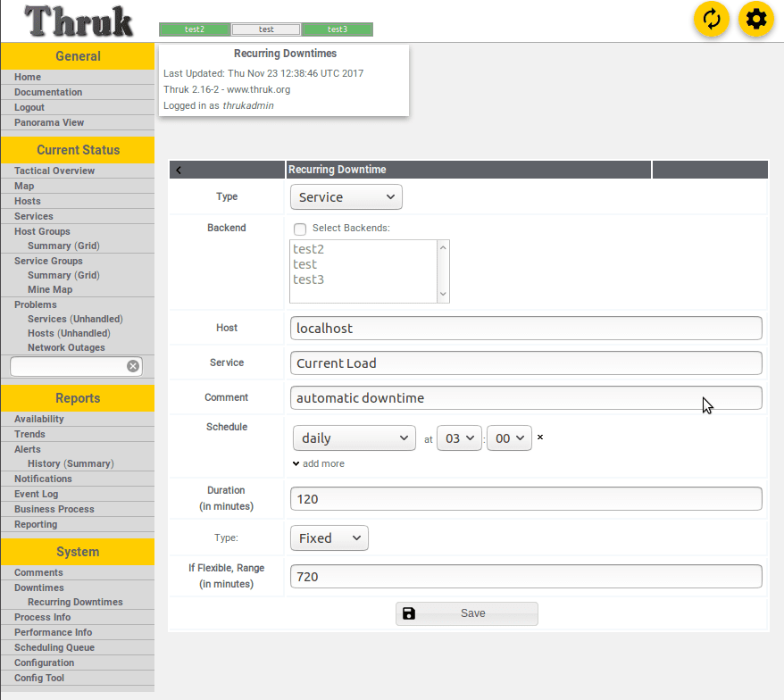Click the Host field containing localhost
This screenshot has width=784, height=700.
(526, 328)
